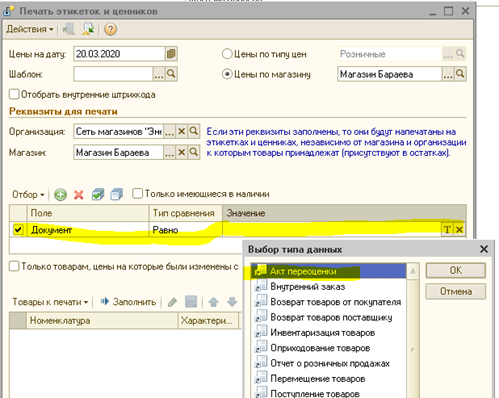Clear value with X in Документ row
The height and width of the screenshot is (398, 499).
(459, 229)
